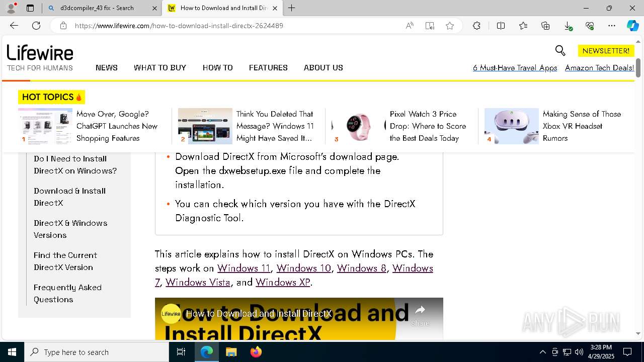Show Downloads panel
Image resolution: width=644 pixels, height=362 pixels.
568,26
